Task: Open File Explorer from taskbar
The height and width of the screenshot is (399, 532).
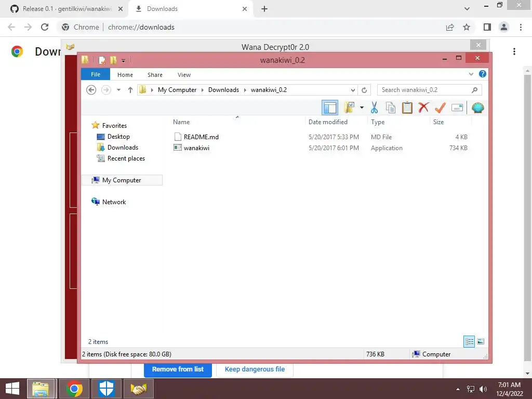Action: (x=41, y=389)
